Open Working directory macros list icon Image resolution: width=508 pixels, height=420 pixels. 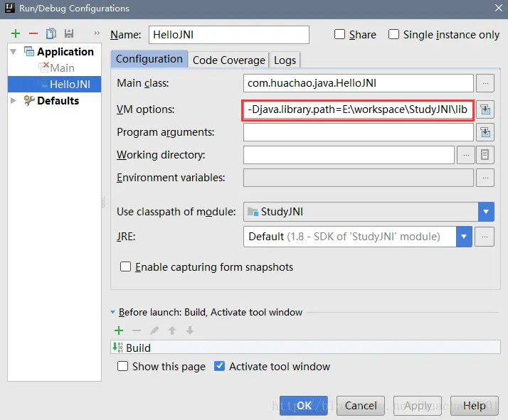(x=485, y=155)
